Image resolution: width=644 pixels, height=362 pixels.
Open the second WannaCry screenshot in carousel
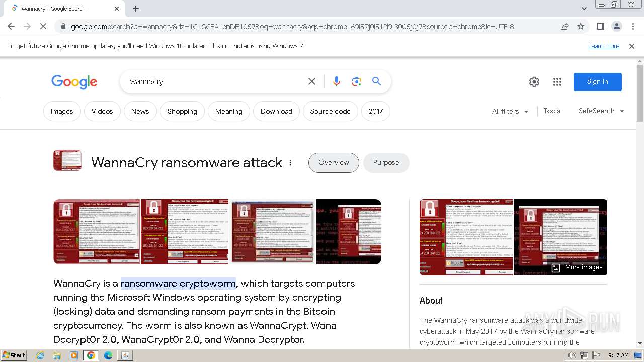click(x=185, y=232)
